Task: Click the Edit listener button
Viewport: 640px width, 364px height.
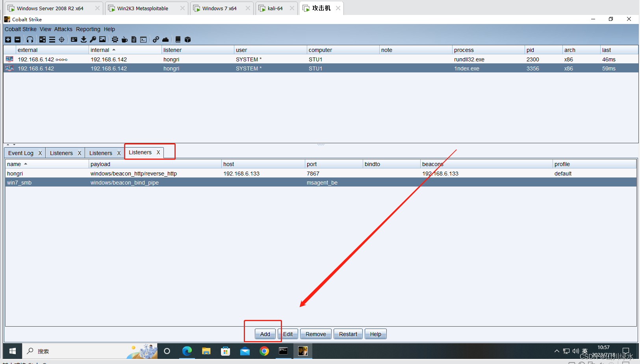Action: click(x=288, y=334)
